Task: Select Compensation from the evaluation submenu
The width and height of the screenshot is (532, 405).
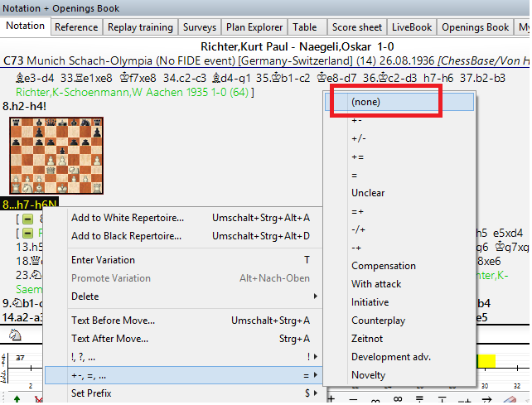Action: [383, 266]
